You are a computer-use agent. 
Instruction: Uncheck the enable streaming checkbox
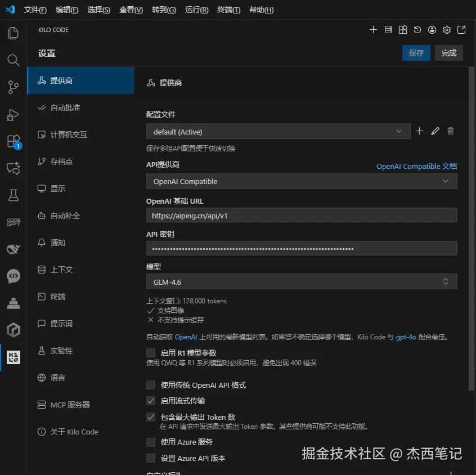(151, 401)
